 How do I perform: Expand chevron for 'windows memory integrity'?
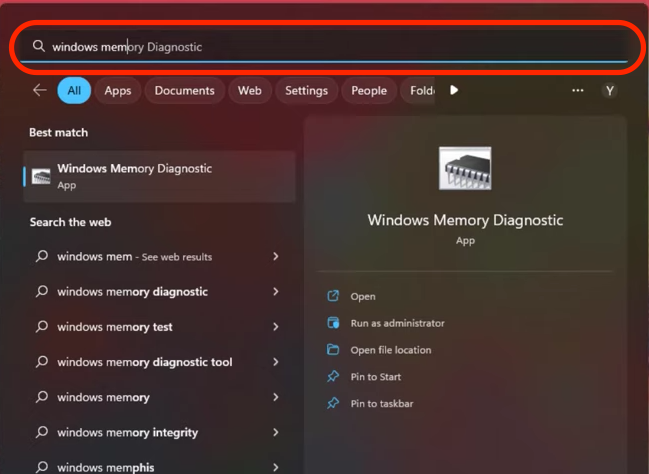coord(276,433)
